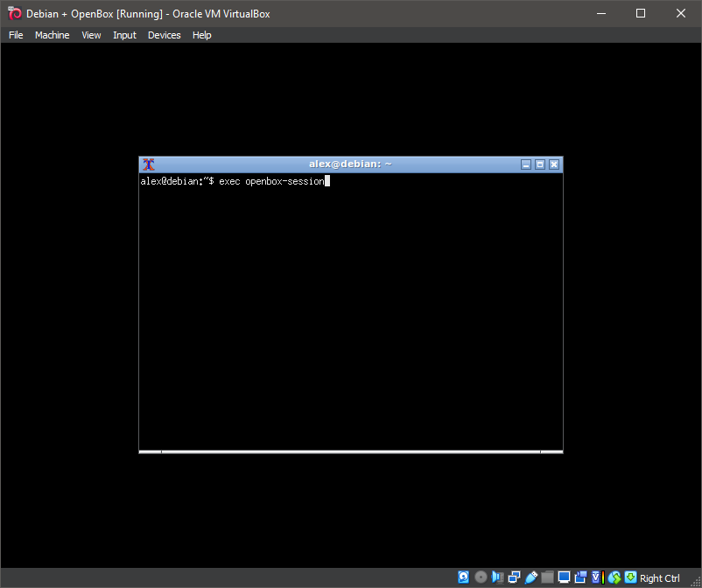
Task: Open the Devices menu
Action: (164, 35)
